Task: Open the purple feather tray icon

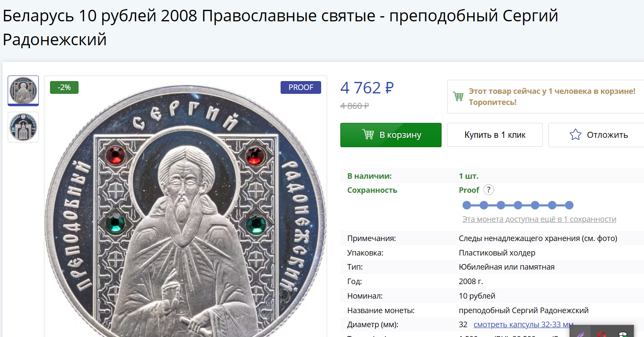Action: click(580, 333)
